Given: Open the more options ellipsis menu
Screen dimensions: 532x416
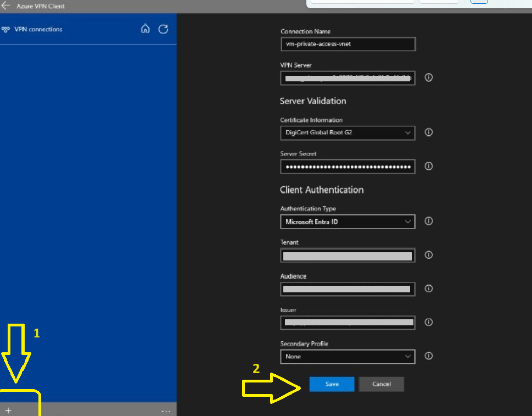Looking at the screenshot, I should point(166,411).
